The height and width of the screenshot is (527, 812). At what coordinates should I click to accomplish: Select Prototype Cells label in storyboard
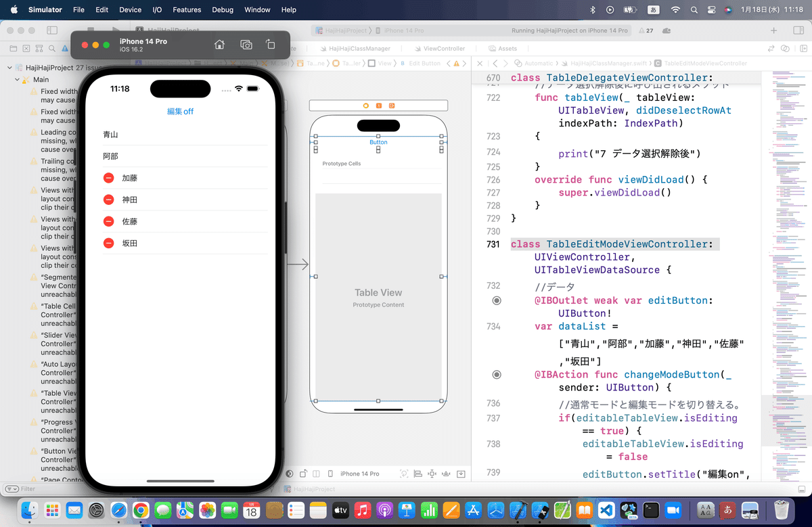pyautogui.click(x=342, y=164)
